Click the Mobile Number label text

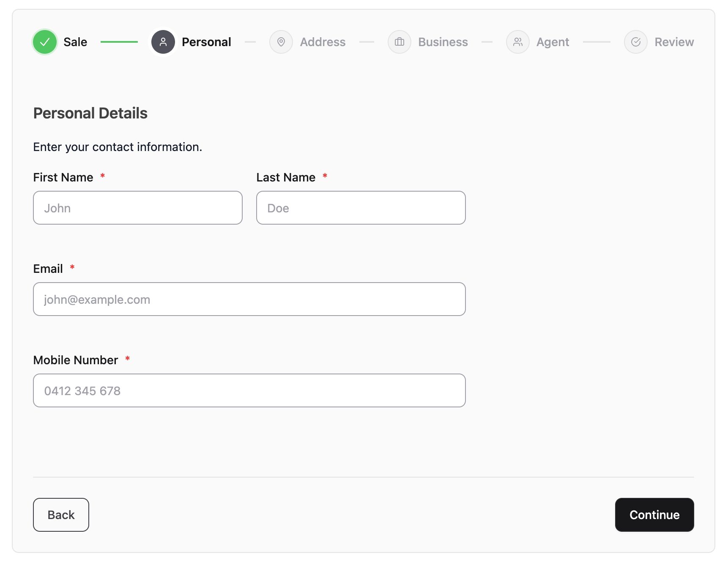[76, 360]
